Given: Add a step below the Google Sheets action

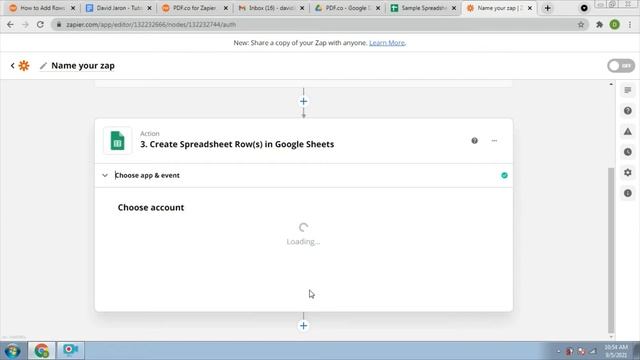Looking at the screenshot, I should [303, 326].
